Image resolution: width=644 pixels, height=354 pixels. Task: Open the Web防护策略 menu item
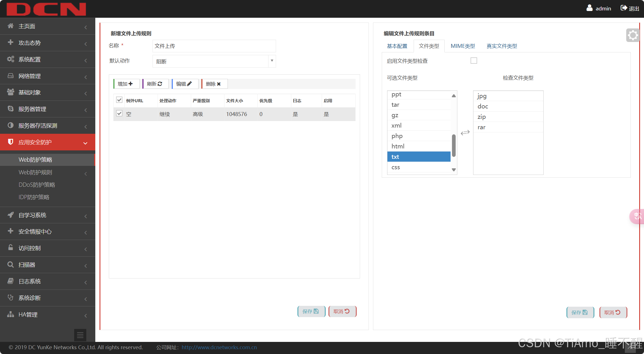click(x=47, y=160)
